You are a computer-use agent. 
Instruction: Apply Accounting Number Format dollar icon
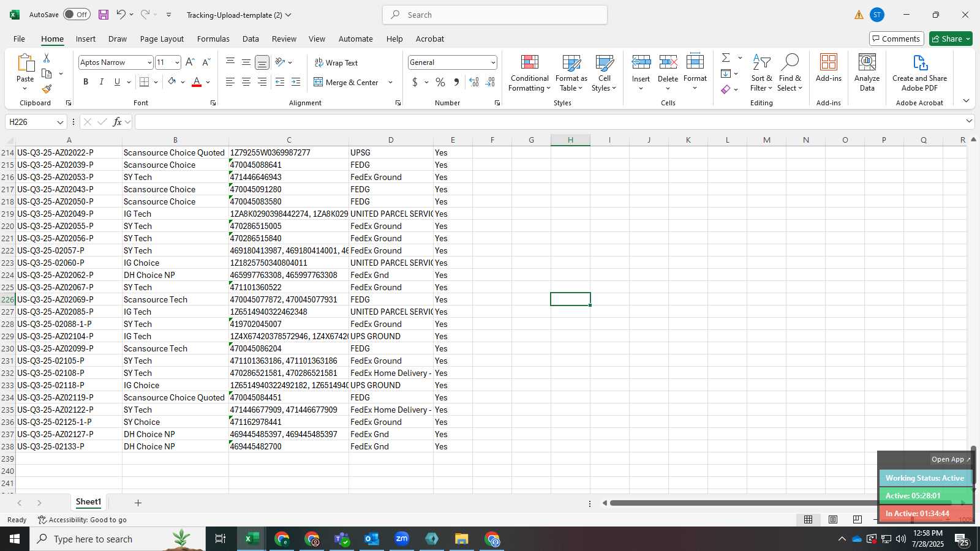pyautogui.click(x=415, y=82)
